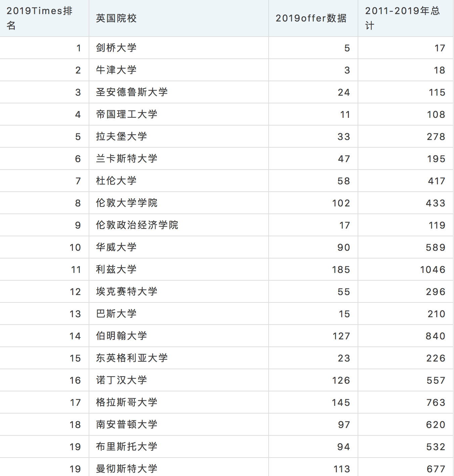Select the 诺丁汉大学 row name
The width and height of the screenshot is (454, 476).
(121, 380)
